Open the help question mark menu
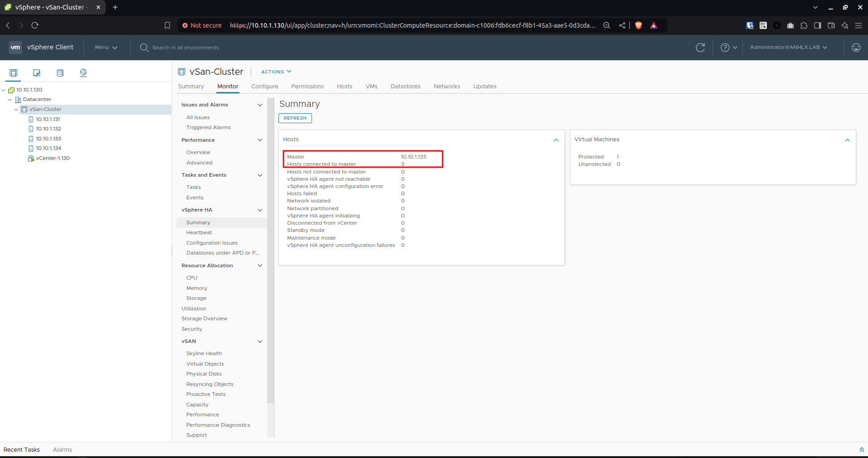 (729, 48)
